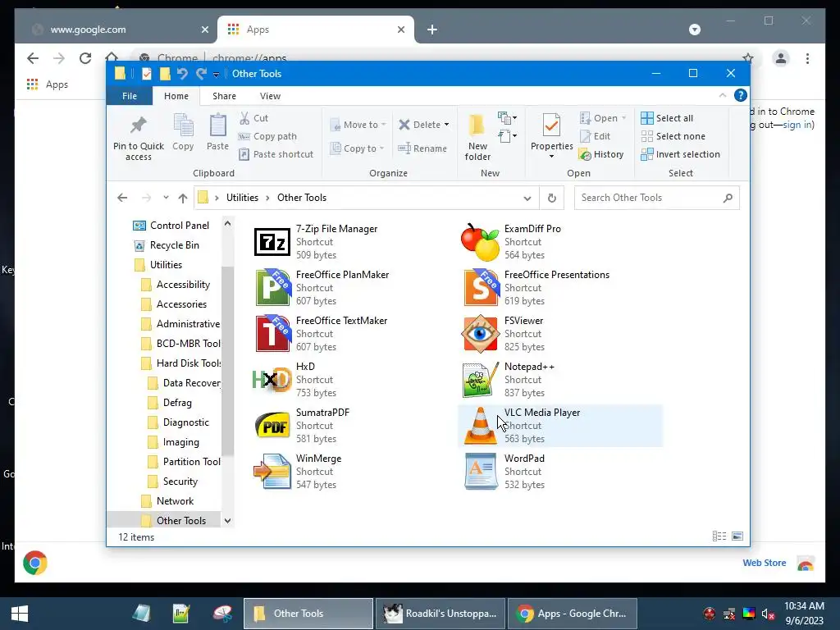Switch to details view icon in status bar
This screenshot has height=630, width=840.
pos(719,536)
